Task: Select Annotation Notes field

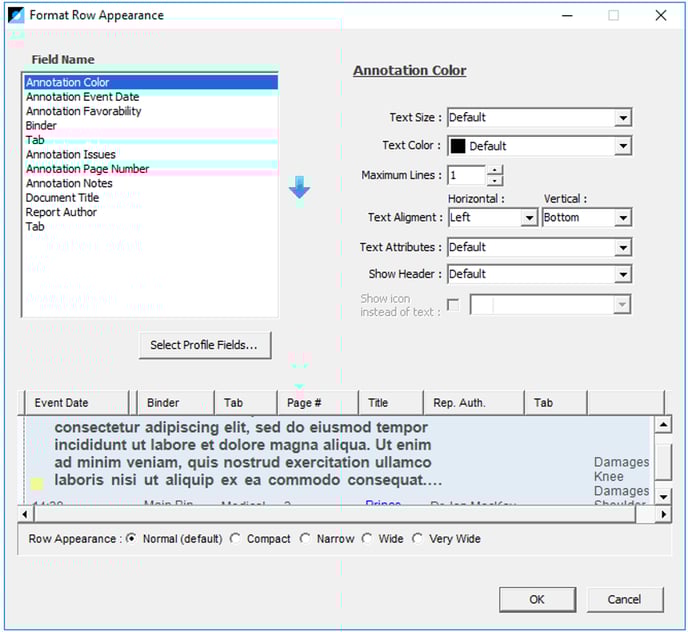Action: tap(151, 183)
